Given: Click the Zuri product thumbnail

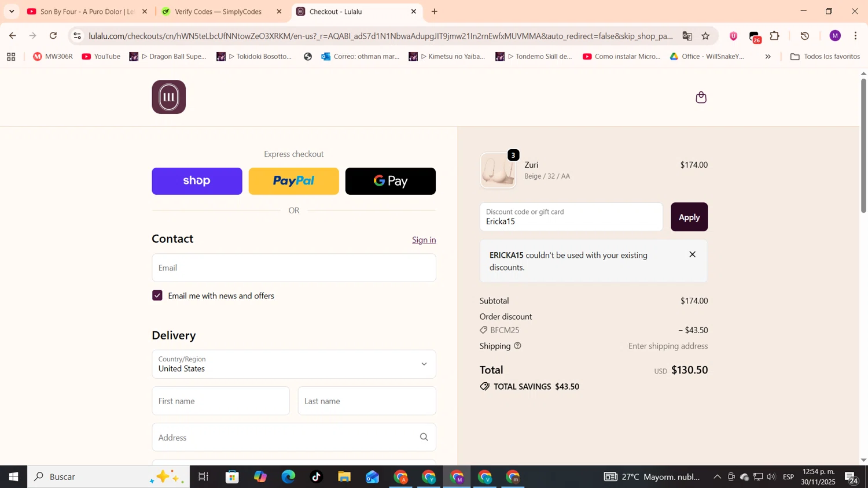Looking at the screenshot, I should (498, 171).
